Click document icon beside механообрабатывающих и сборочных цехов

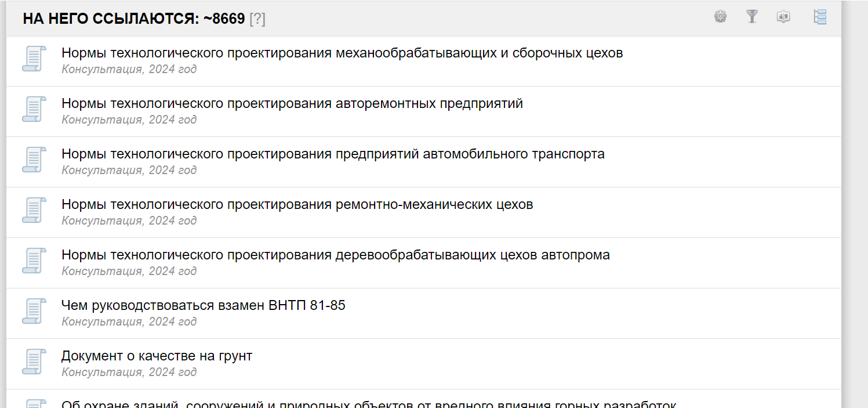click(34, 59)
